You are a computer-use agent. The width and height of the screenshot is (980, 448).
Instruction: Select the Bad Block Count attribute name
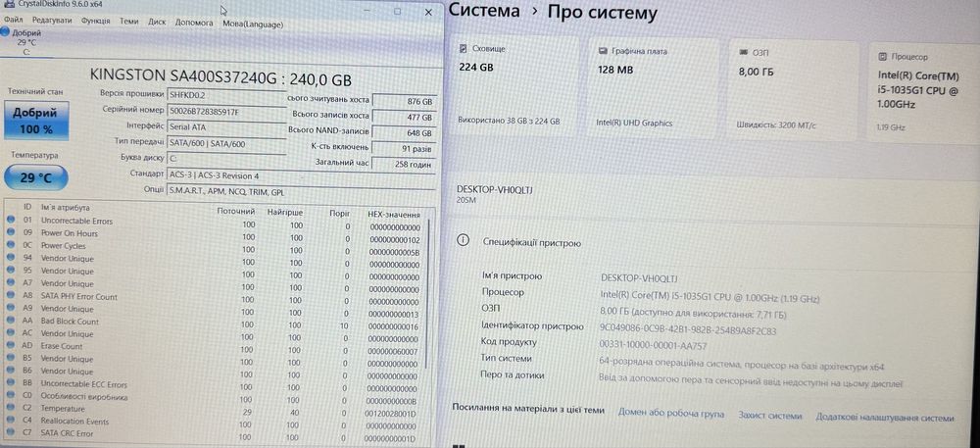70,322
